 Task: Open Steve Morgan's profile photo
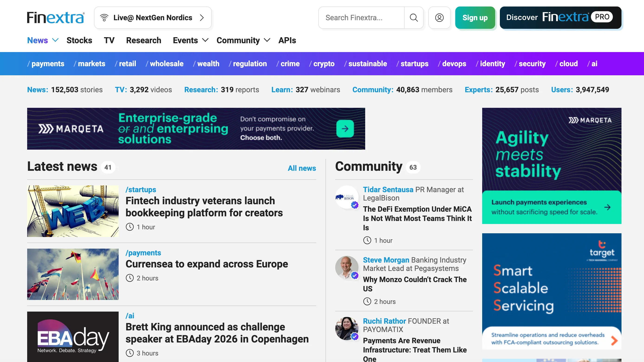[x=347, y=267]
